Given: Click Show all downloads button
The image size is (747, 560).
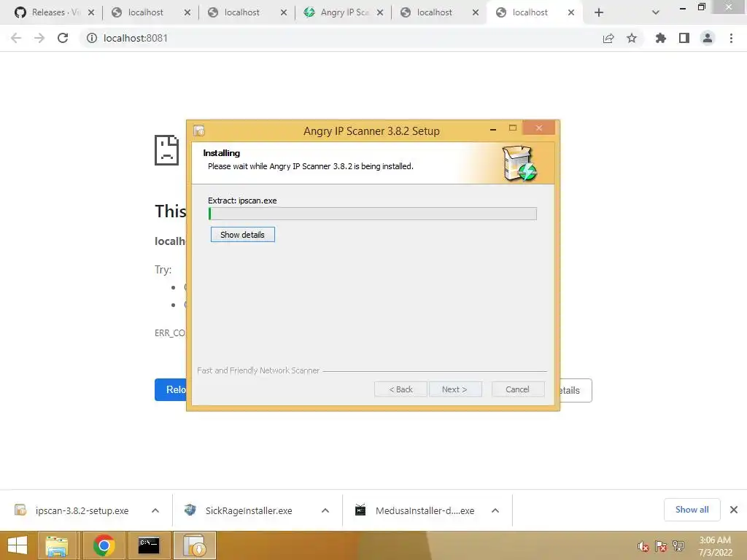Looking at the screenshot, I should point(692,510).
